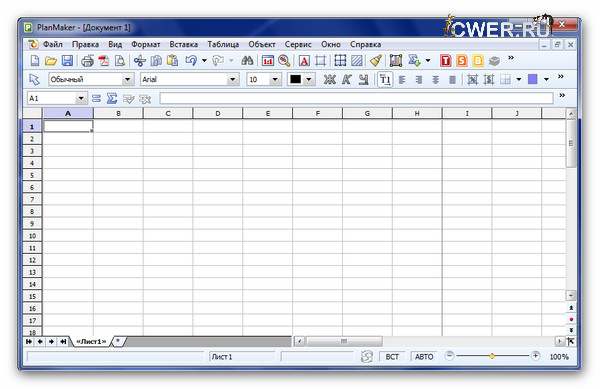Toggle italic with the К button
Screen dimensions: 600x389
(x=347, y=80)
